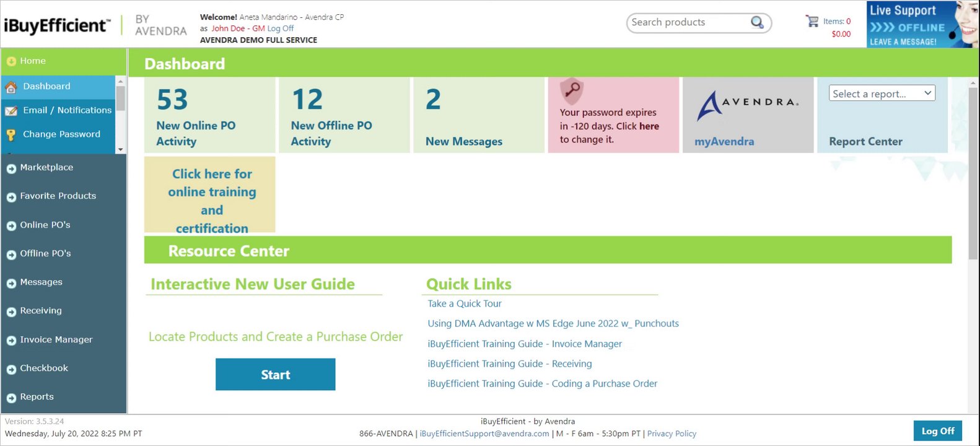The image size is (980, 446).
Task: Click the Avendra logo on myAvendra tile
Action: tap(748, 105)
